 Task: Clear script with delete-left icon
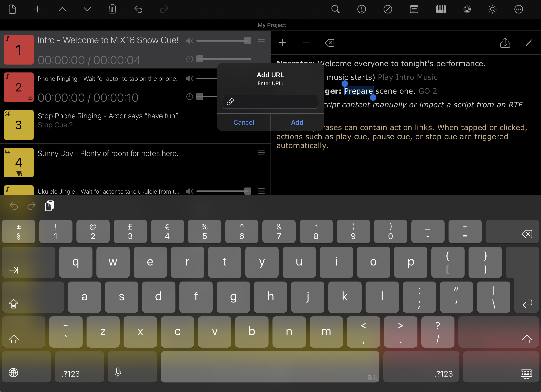330,43
